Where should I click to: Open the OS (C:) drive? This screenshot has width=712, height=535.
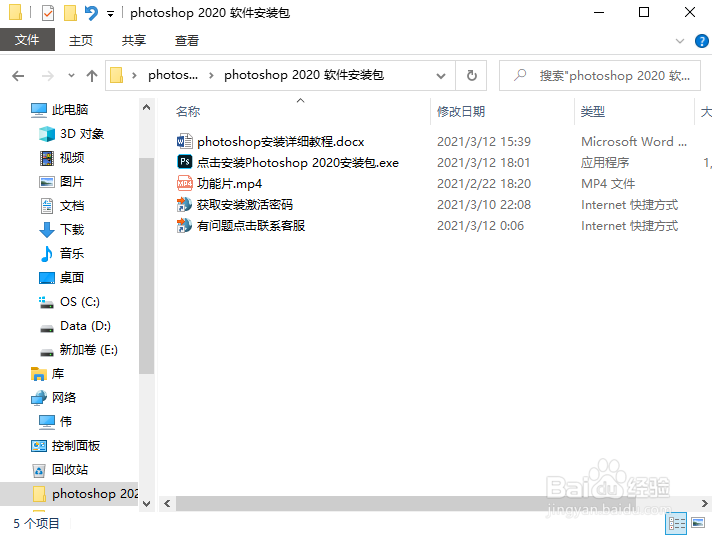pyautogui.click(x=79, y=302)
